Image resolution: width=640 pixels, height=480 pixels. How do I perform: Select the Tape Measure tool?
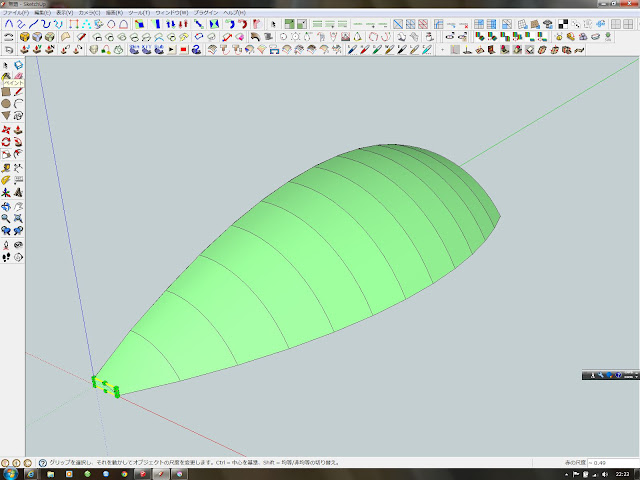pos(6,168)
